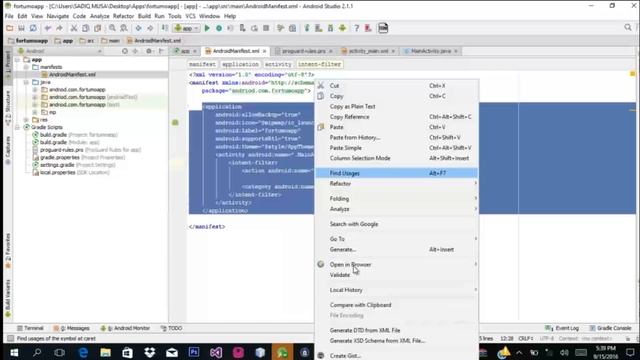The image size is (640, 360).
Task: Open the Terminal tool window
Action: [x=30, y=328]
